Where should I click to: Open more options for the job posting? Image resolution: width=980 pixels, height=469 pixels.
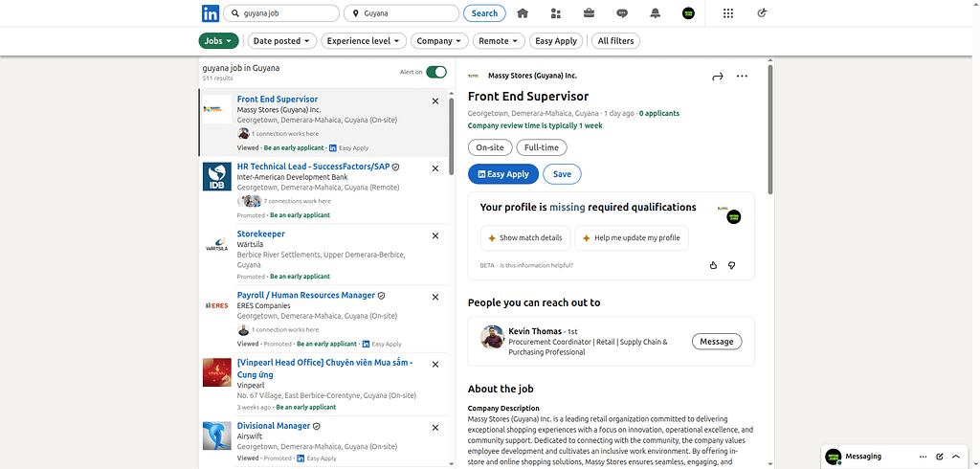(x=742, y=77)
